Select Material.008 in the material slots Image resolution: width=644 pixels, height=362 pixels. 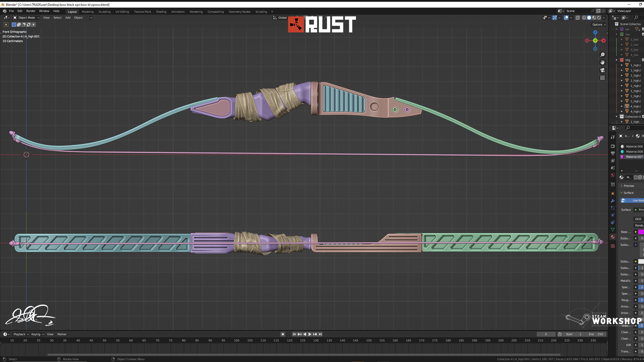[x=632, y=152]
